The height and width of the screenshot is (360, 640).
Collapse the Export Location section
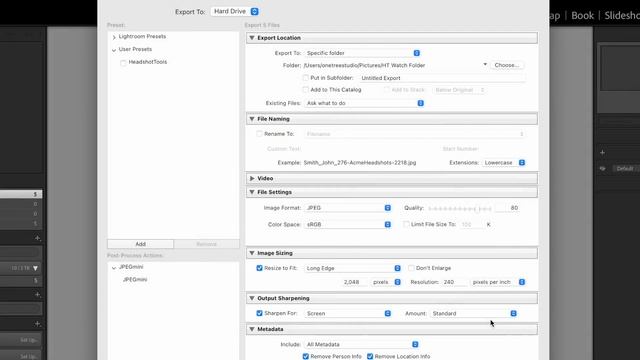click(x=252, y=38)
